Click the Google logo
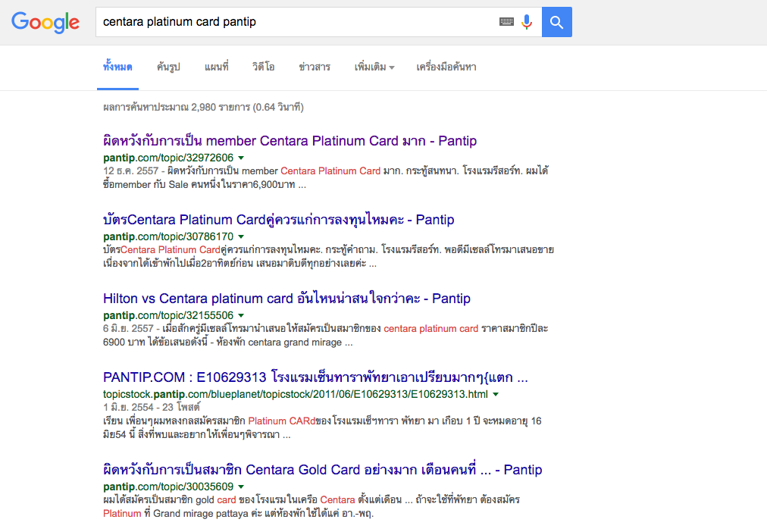 point(45,23)
